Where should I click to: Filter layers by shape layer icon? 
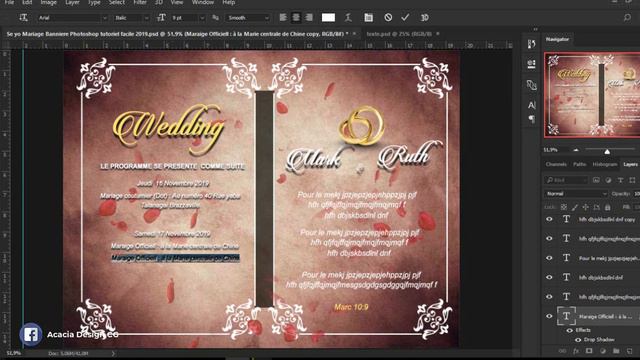click(x=632, y=180)
